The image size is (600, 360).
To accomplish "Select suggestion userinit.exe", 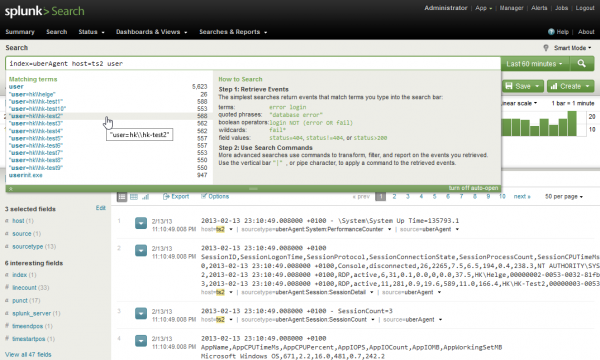I will 108,175.
